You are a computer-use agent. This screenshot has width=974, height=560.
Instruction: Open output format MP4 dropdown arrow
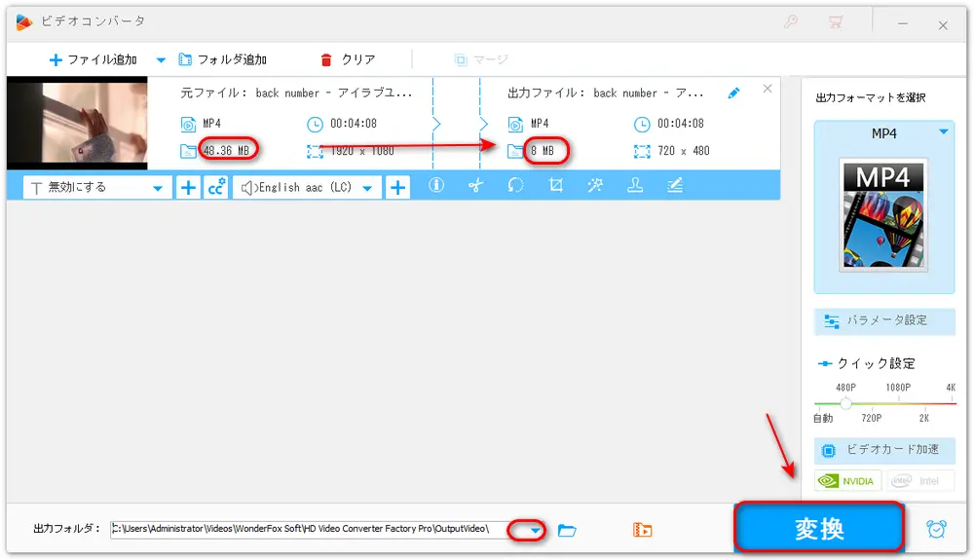click(x=944, y=131)
